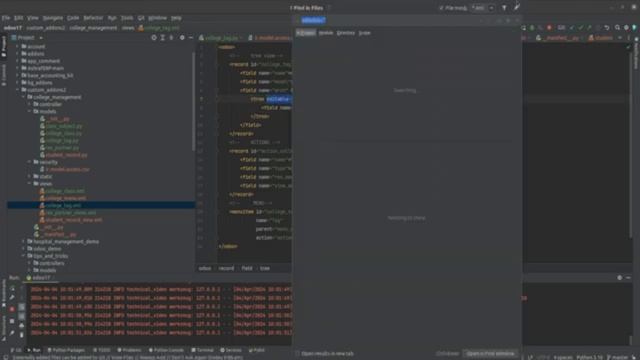Screen dimensions: 640x360
Task: Open the File menu
Action: [6, 18]
